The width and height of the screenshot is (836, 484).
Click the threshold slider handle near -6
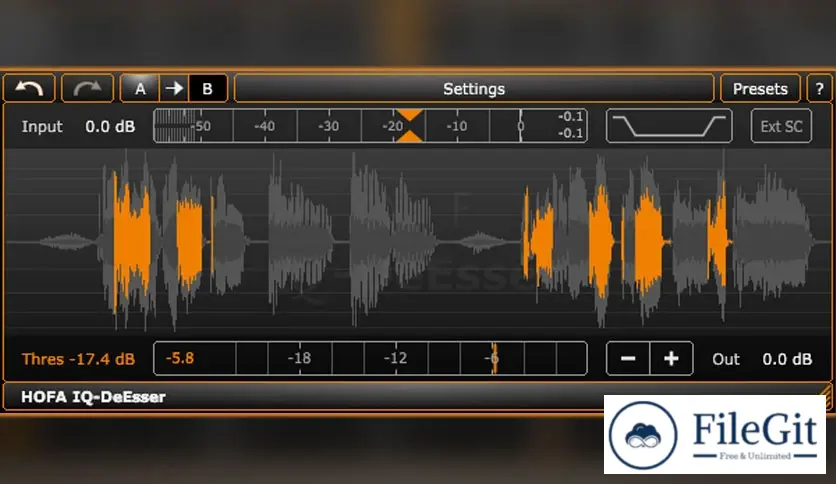pos(495,359)
